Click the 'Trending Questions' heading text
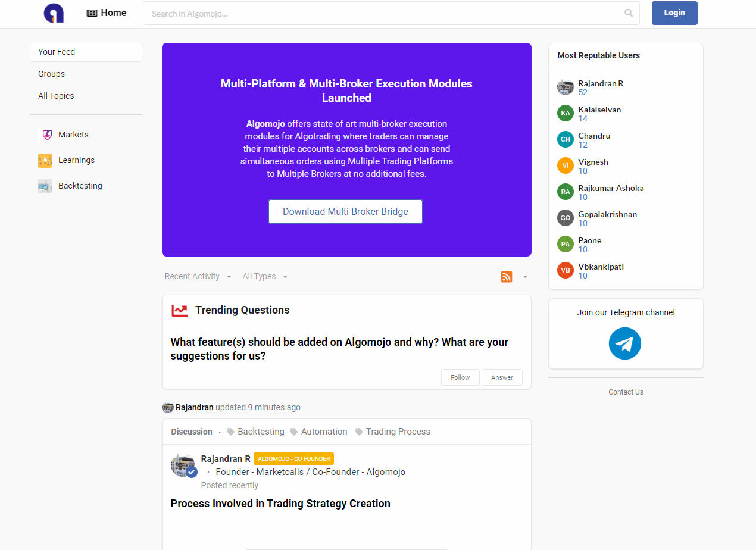 pyautogui.click(x=242, y=310)
